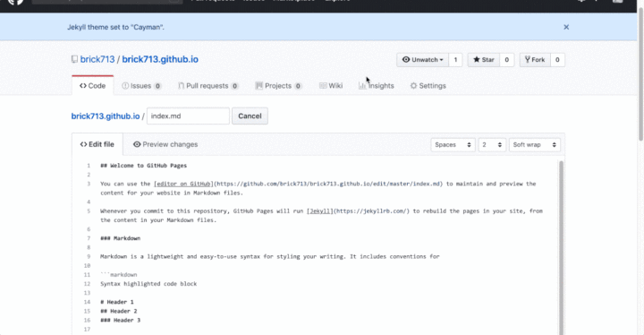Screen dimensions: 644x335
Task: Open the Spaces indent mode dropdown
Action: coord(453,145)
